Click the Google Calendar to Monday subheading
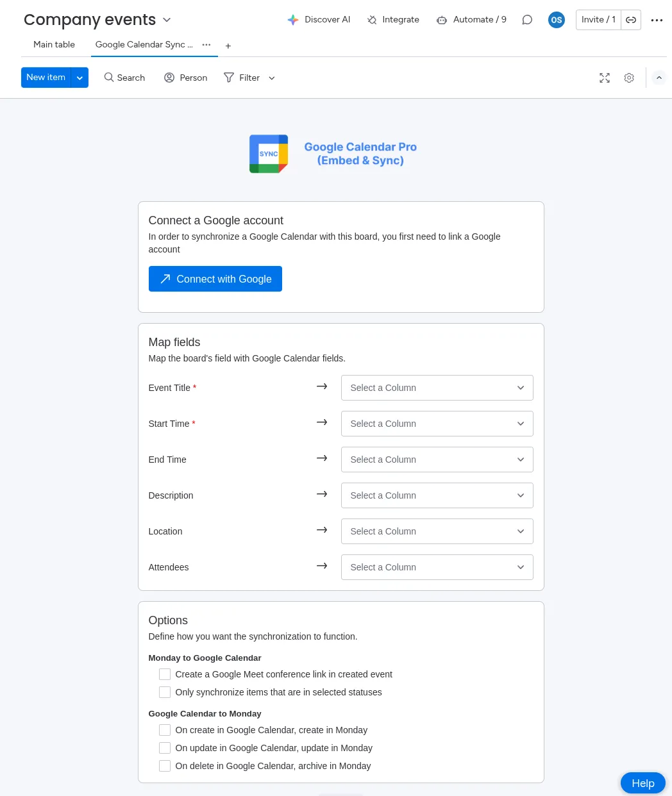The width and height of the screenshot is (672, 796). [x=205, y=714]
